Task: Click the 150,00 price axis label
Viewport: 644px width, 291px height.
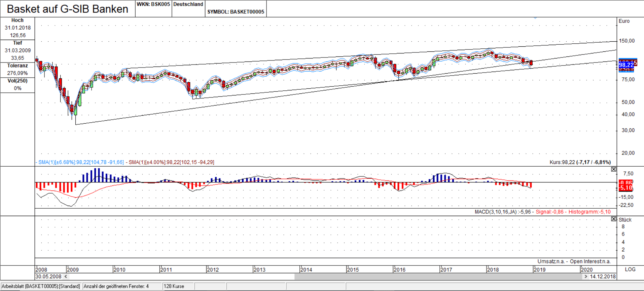Action: click(627, 41)
